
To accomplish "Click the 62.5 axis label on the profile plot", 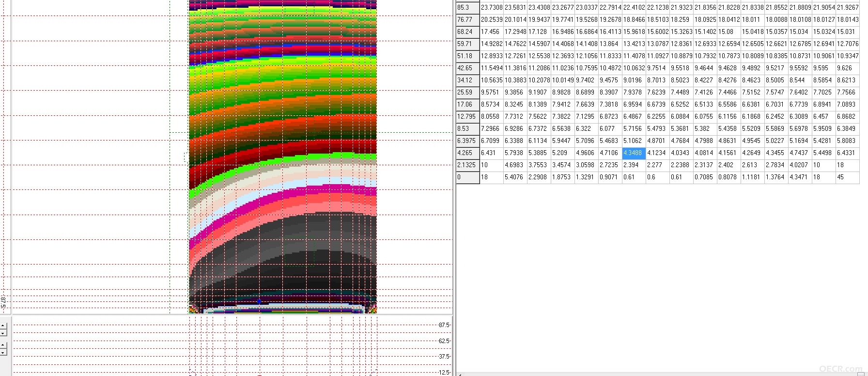I will (444, 341).
